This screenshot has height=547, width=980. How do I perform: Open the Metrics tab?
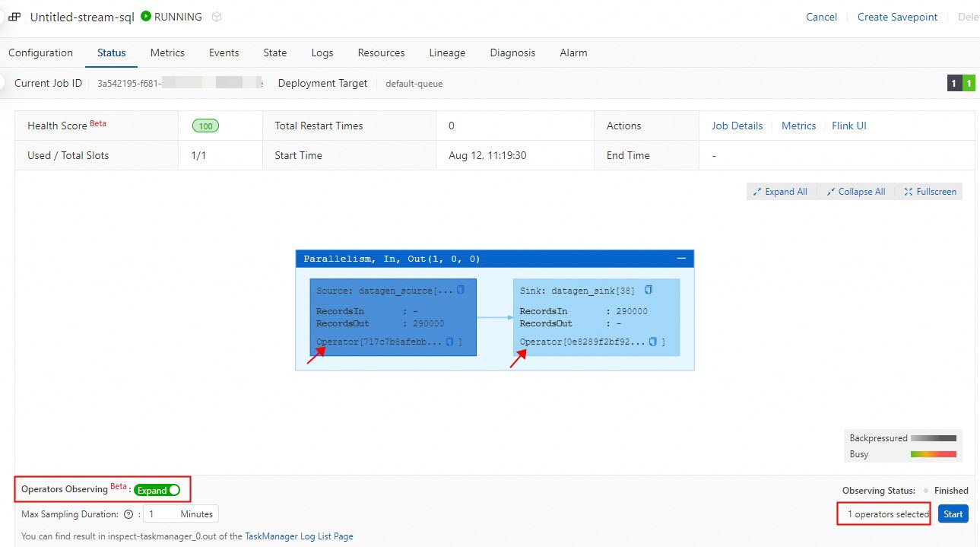coord(167,52)
